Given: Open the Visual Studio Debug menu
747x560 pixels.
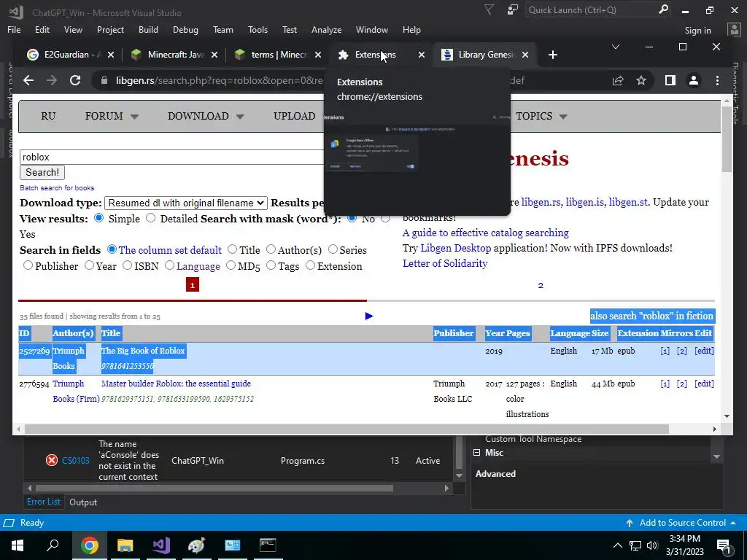Looking at the screenshot, I should click(185, 29).
